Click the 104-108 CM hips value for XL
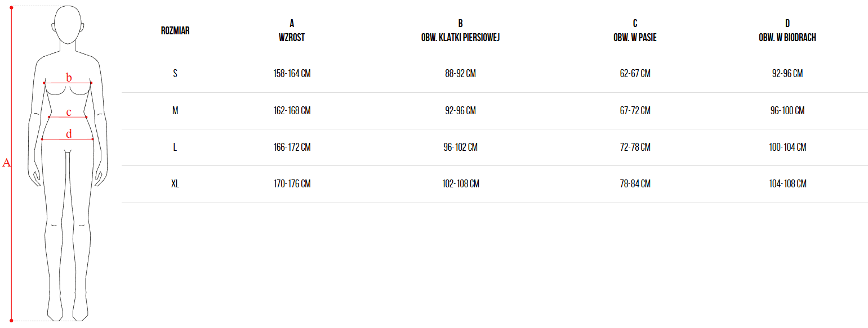The image size is (868, 328). (787, 184)
